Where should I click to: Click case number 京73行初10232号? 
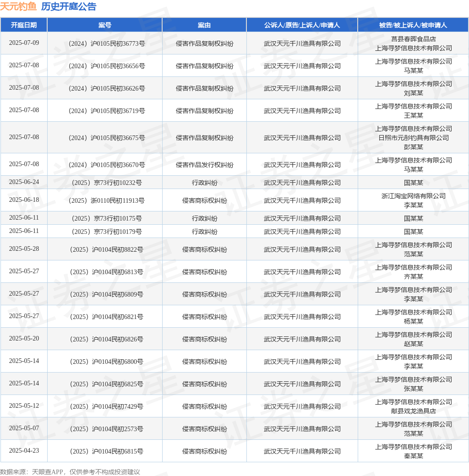[x=118, y=183]
